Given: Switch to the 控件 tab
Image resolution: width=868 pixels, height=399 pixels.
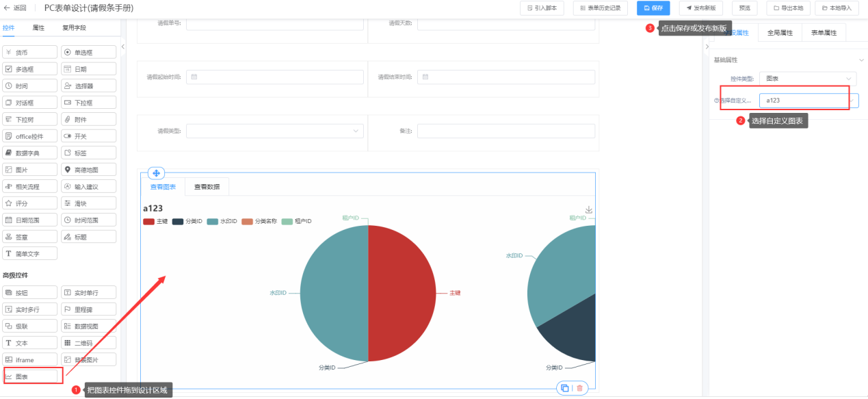Looking at the screenshot, I should 8,28.
